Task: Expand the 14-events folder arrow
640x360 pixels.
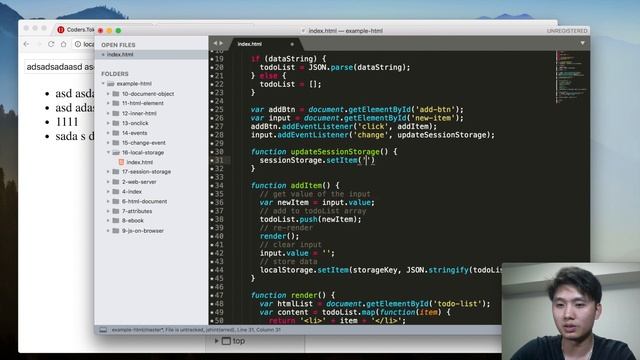Action: [x=108, y=133]
